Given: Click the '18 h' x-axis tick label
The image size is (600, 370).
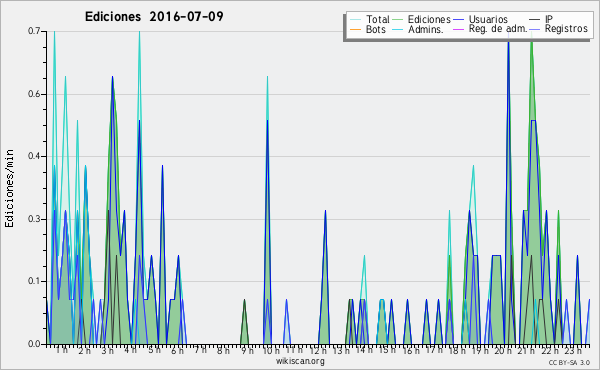Looking at the screenshot, I should (x=457, y=350).
